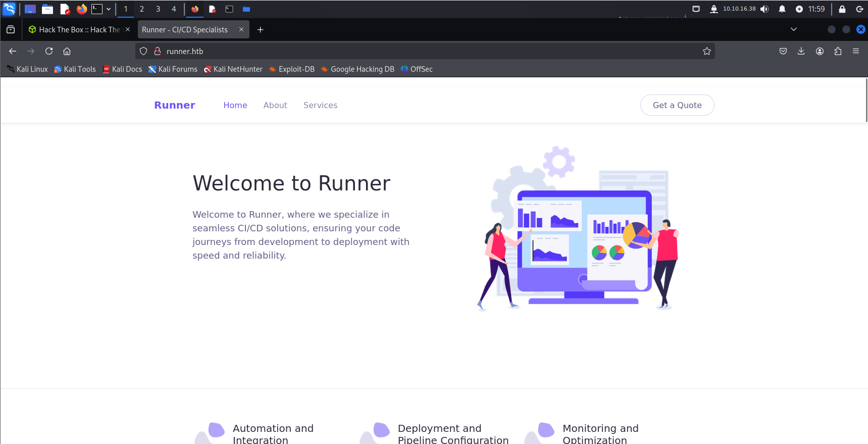Open the Firefox account profile icon
868x444 pixels.
point(820,51)
